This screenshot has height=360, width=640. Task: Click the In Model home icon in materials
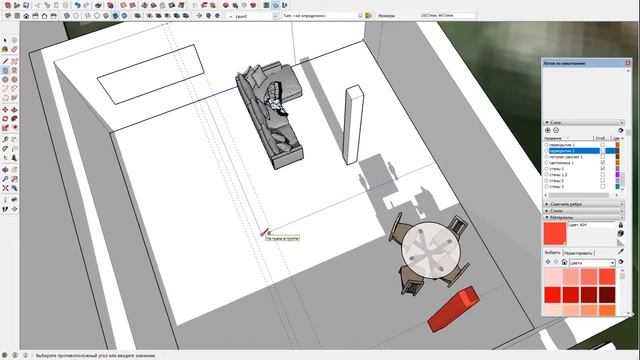(x=564, y=262)
